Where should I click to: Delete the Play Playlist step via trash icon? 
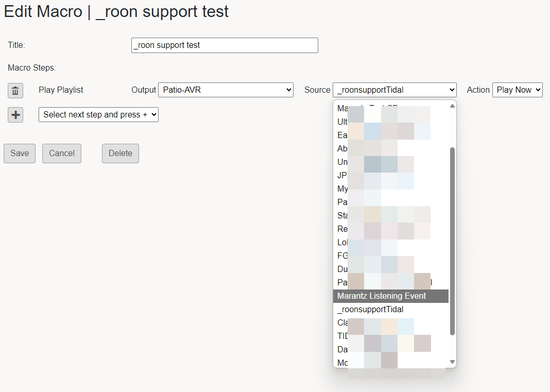click(x=15, y=91)
